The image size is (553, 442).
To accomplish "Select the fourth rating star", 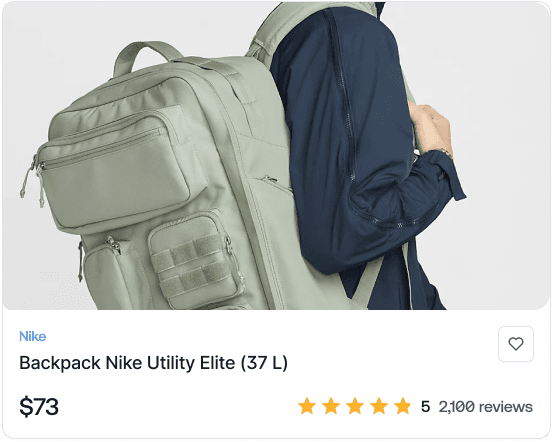I will [379, 406].
